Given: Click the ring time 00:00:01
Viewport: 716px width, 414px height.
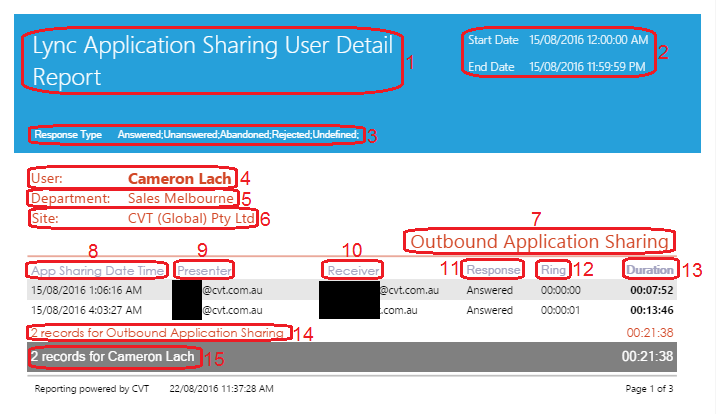Looking at the screenshot, I should pos(560,310).
